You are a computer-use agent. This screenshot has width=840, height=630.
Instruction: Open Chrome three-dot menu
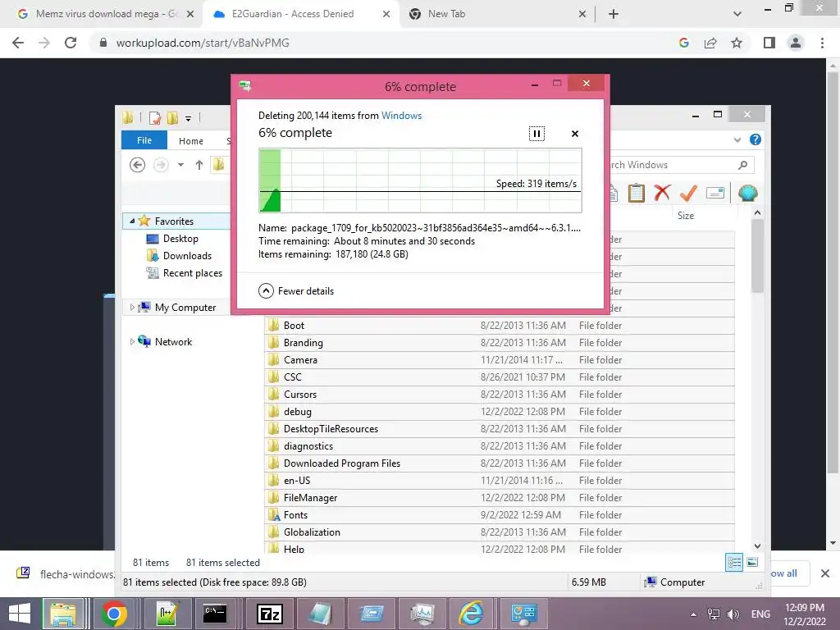tap(822, 43)
